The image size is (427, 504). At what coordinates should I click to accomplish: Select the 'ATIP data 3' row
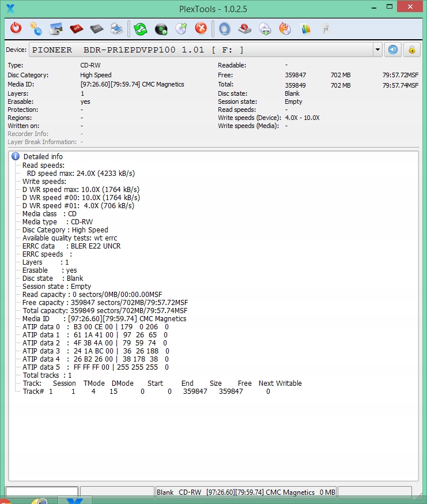(96, 351)
